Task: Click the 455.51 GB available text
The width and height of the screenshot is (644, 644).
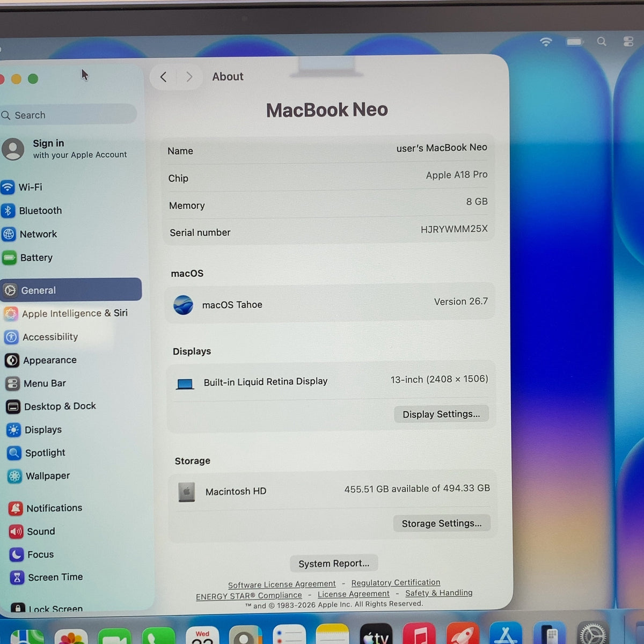Action: click(417, 489)
